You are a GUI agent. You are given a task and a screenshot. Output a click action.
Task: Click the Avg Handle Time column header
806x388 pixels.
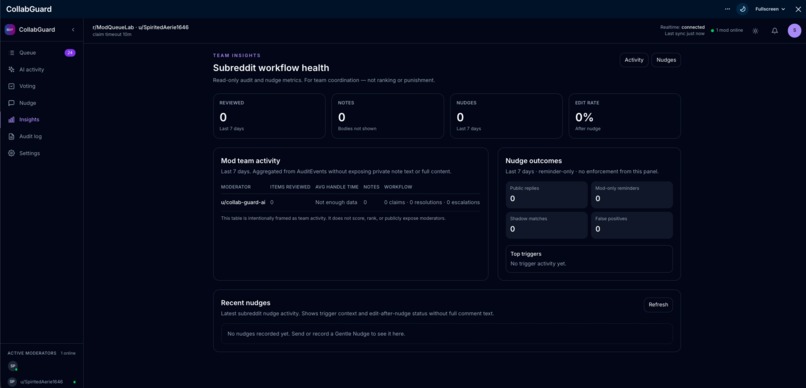click(x=337, y=187)
